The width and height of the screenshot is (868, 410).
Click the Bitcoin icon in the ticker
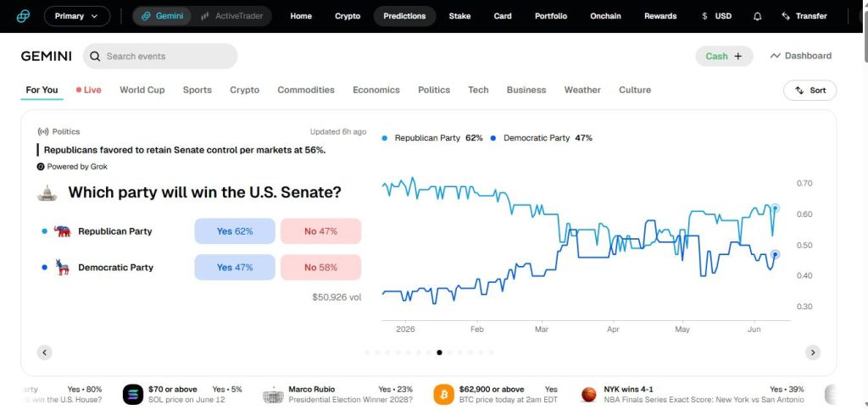pos(443,394)
